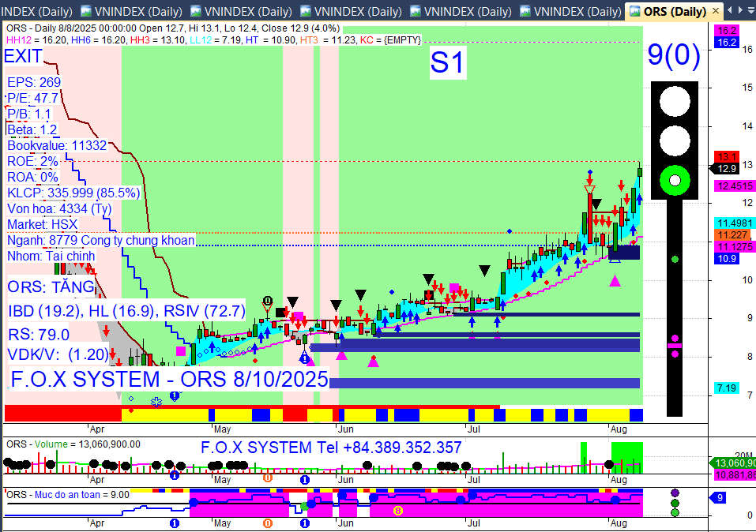The height and width of the screenshot is (532, 756).
Task: Click the magenta 12.4515 axis label
Action: tap(735, 186)
